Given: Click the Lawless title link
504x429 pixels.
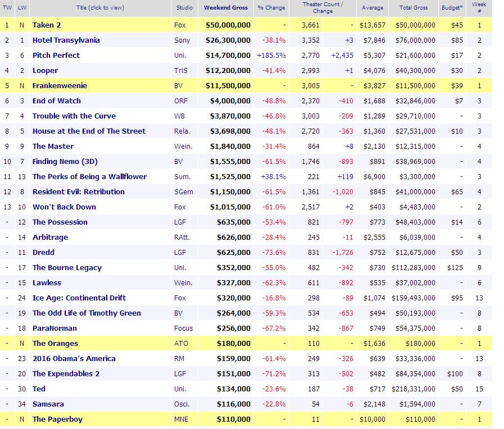Looking at the screenshot, I should click(x=47, y=283).
